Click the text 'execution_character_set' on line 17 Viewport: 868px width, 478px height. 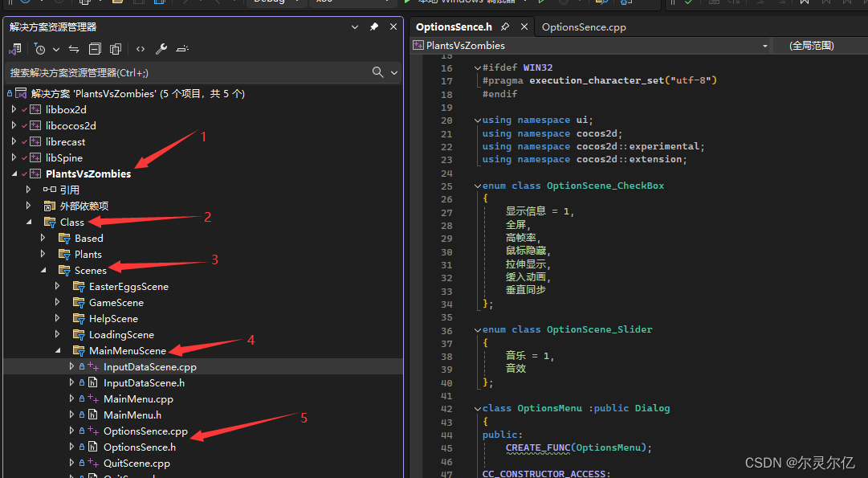pyautogui.click(x=597, y=80)
